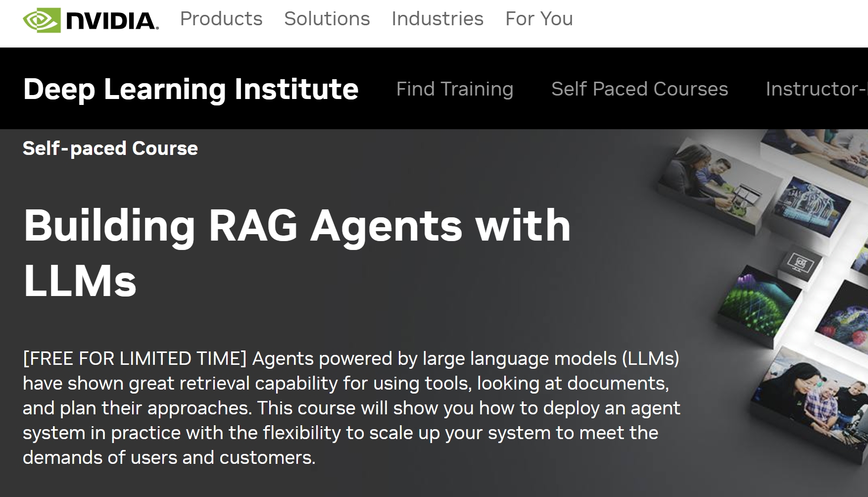Click the FREE FOR LIMITED TIME description text
The height and width of the screenshot is (497, 868).
point(351,408)
